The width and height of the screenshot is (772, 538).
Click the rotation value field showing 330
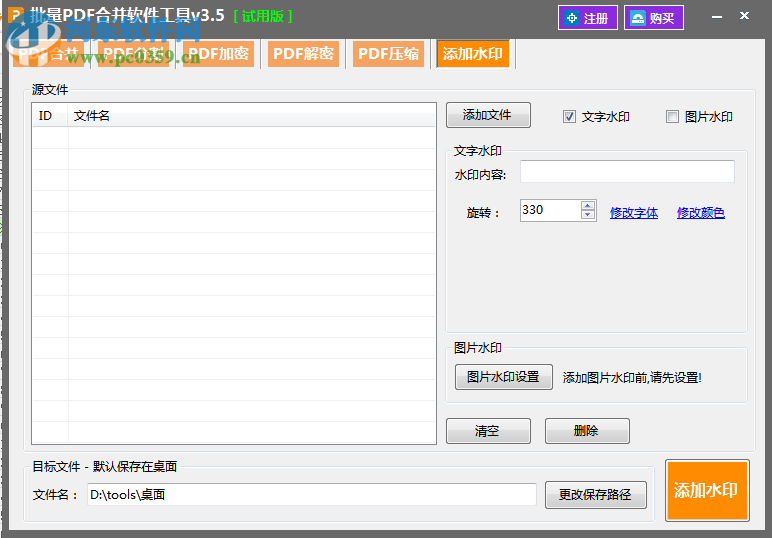[550, 210]
